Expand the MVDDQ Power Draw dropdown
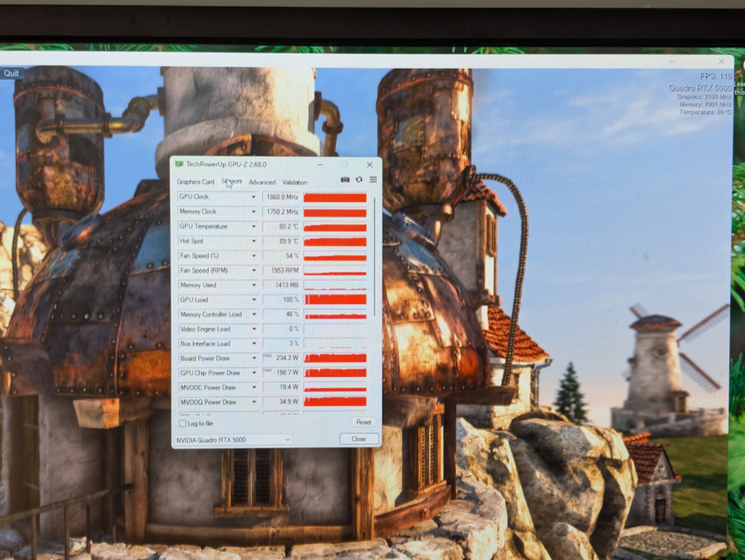The image size is (745, 560). 253,402
